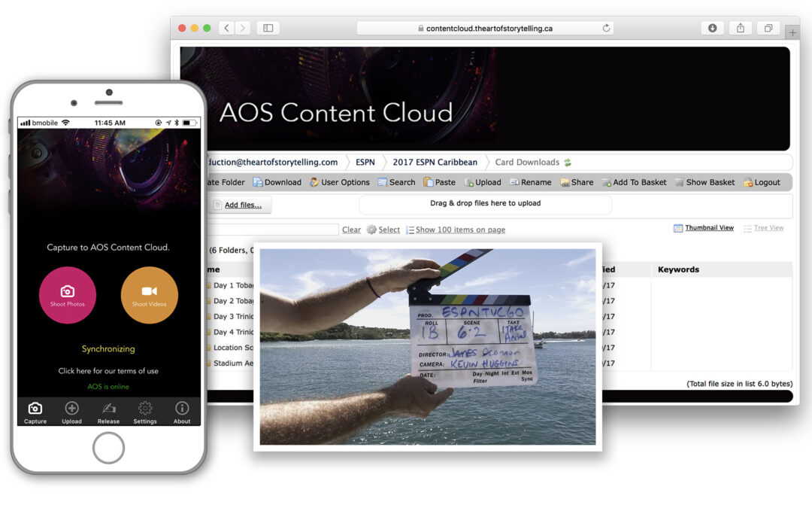This screenshot has width=812, height=508.
Task: Click Share in the web toolbar
Action: [x=577, y=182]
